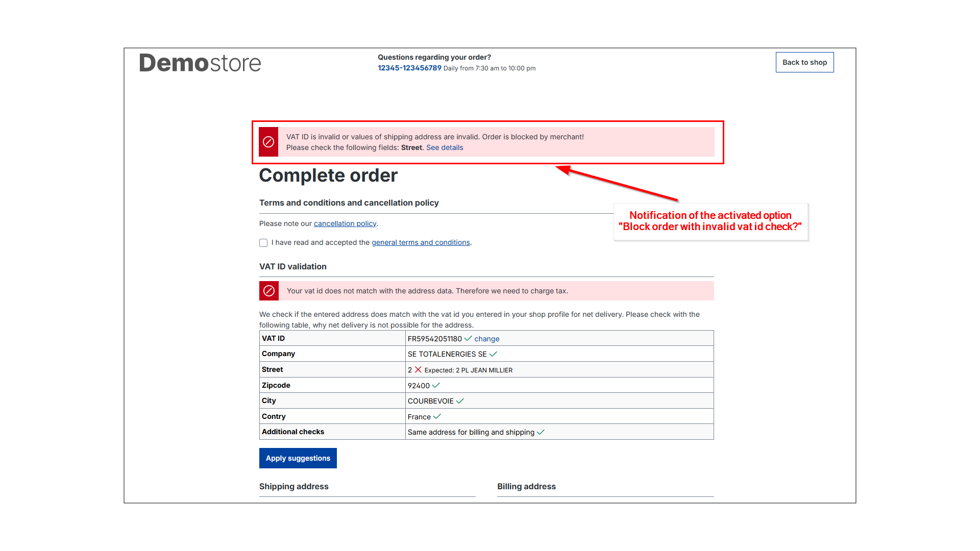Viewport: 980px width, 551px height.
Task: Click the Terms and conditions section heading
Action: coord(349,203)
